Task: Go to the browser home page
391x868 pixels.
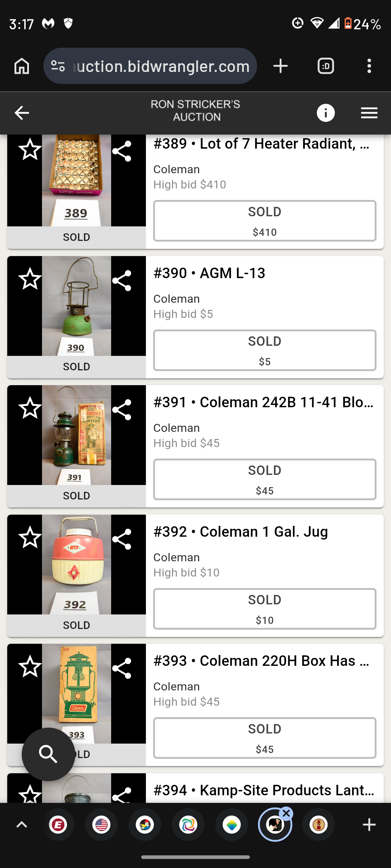Action: pyautogui.click(x=22, y=66)
